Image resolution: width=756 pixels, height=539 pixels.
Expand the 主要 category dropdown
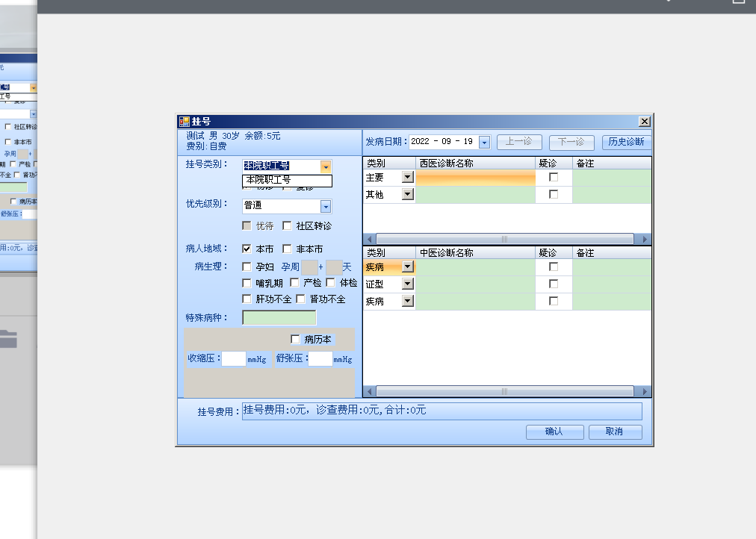(x=408, y=177)
